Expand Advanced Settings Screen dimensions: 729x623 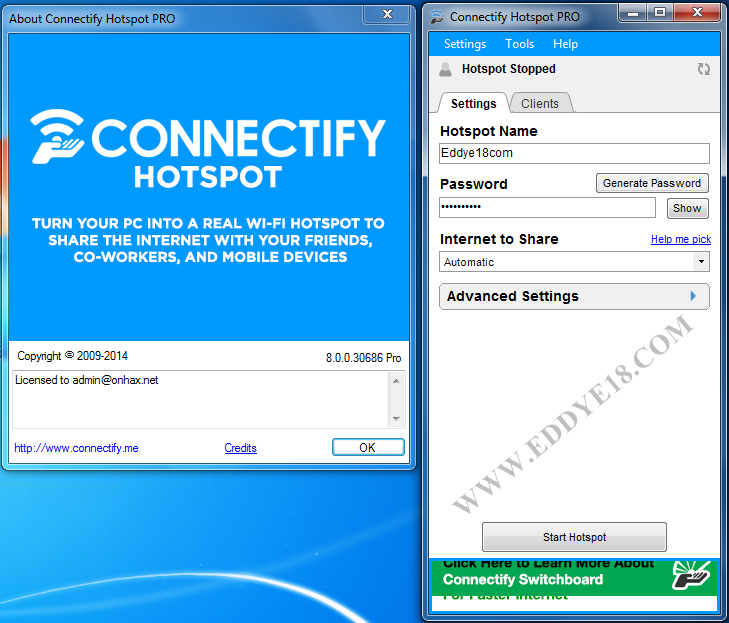click(x=574, y=297)
